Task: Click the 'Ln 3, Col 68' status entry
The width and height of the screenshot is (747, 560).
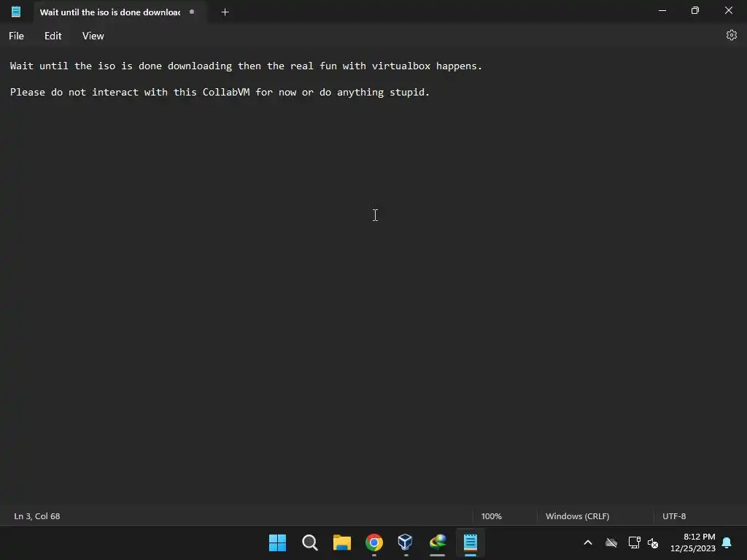Action: coord(37,516)
